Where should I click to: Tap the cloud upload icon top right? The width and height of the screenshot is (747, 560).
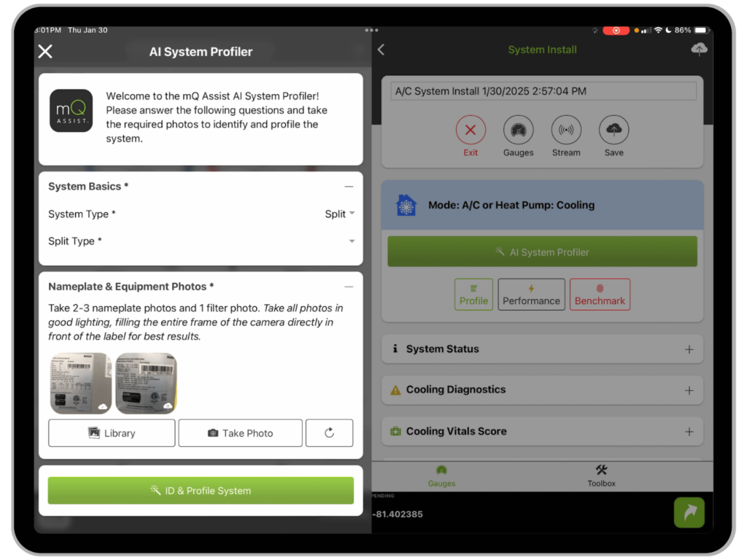pyautogui.click(x=699, y=50)
